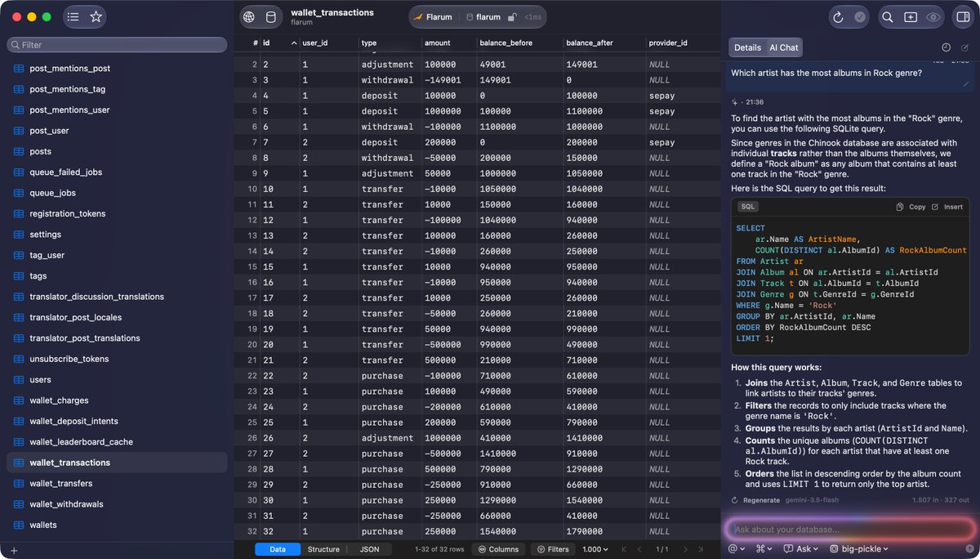Start a new AI chat
Image resolution: width=980 pixels, height=559 pixels.
point(965,47)
